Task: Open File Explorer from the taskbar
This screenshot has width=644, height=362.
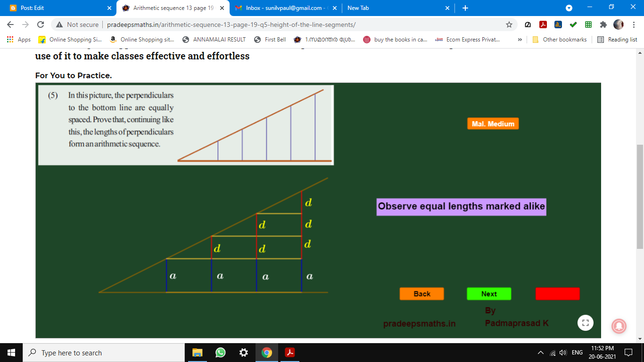Action: pyautogui.click(x=197, y=353)
